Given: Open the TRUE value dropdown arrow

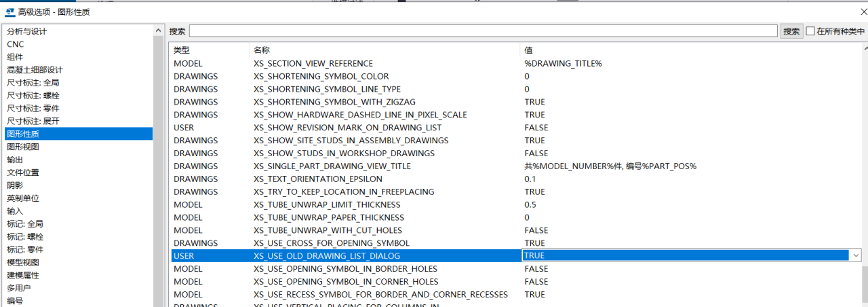Looking at the screenshot, I should tap(855, 256).
